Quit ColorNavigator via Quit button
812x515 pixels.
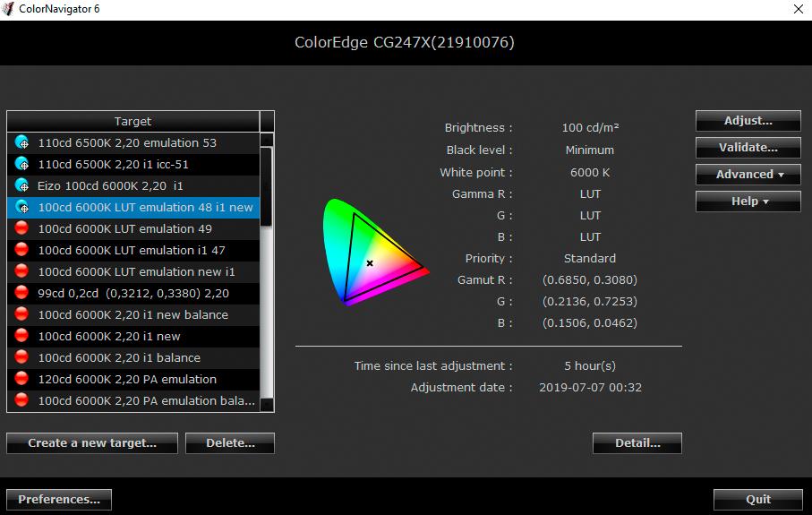tap(758, 500)
